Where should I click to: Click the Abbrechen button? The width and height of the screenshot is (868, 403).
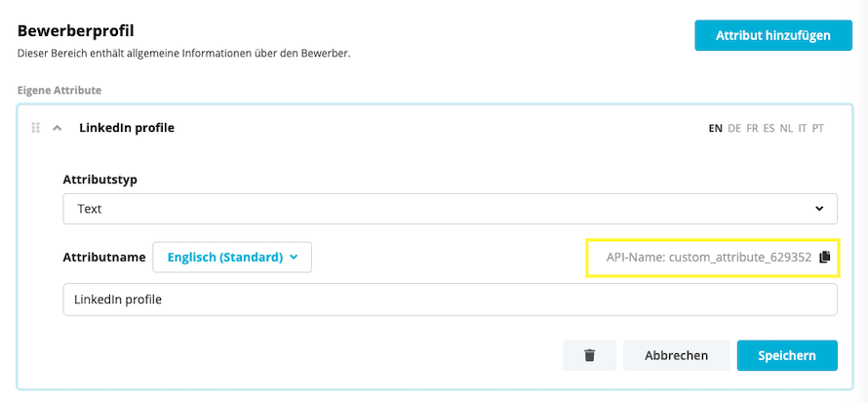(x=677, y=355)
